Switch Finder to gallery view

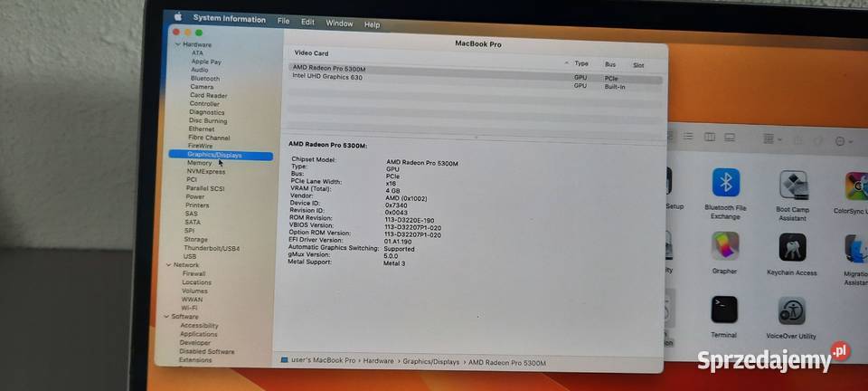[730, 137]
